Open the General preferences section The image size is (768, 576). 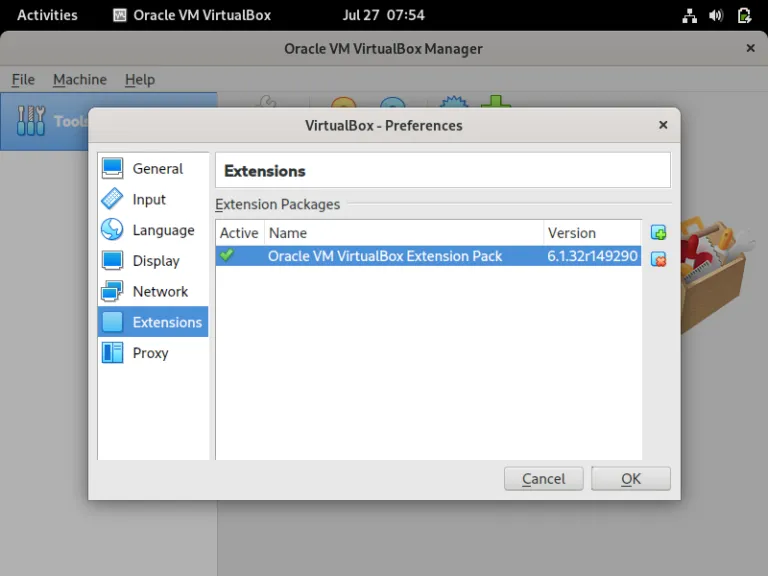click(x=153, y=168)
